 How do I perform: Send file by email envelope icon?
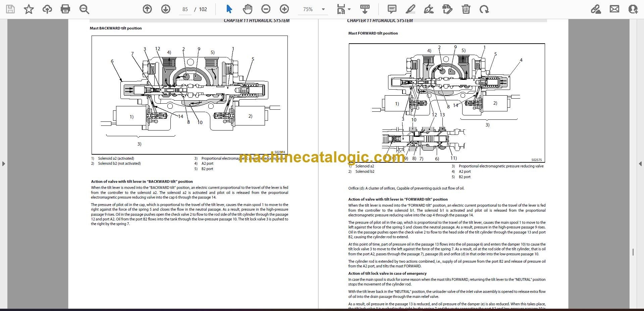pos(614,9)
